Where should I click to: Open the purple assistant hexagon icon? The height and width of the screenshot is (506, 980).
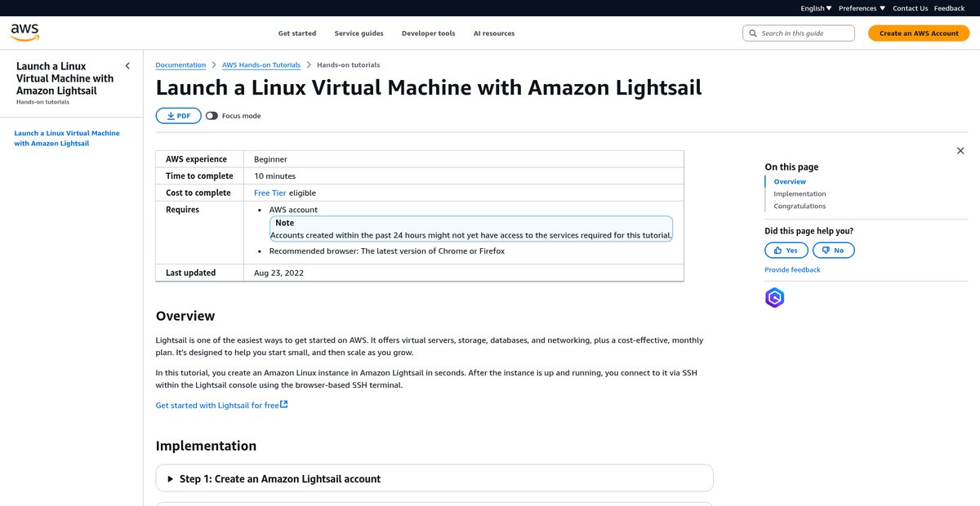click(774, 298)
